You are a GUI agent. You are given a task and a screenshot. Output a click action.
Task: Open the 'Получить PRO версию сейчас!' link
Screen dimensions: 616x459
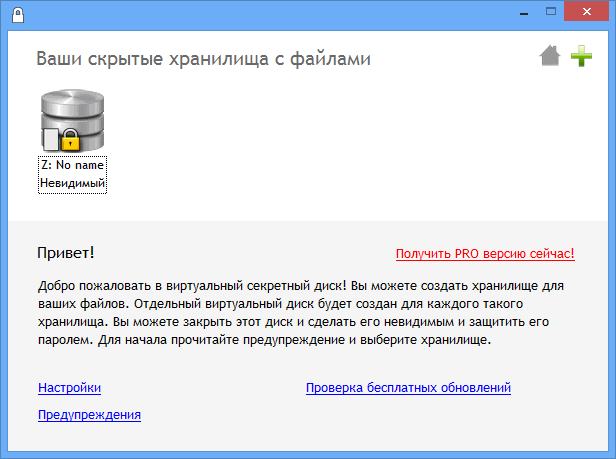[x=485, y=254]
